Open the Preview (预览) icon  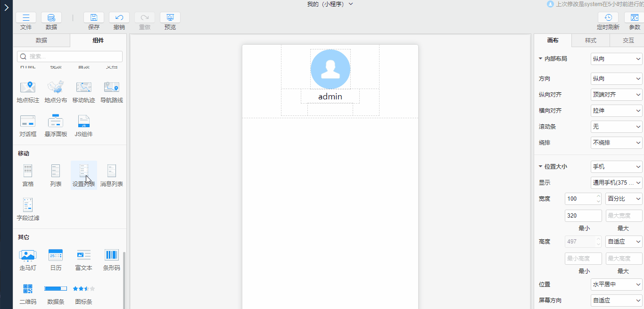(170, 18)
